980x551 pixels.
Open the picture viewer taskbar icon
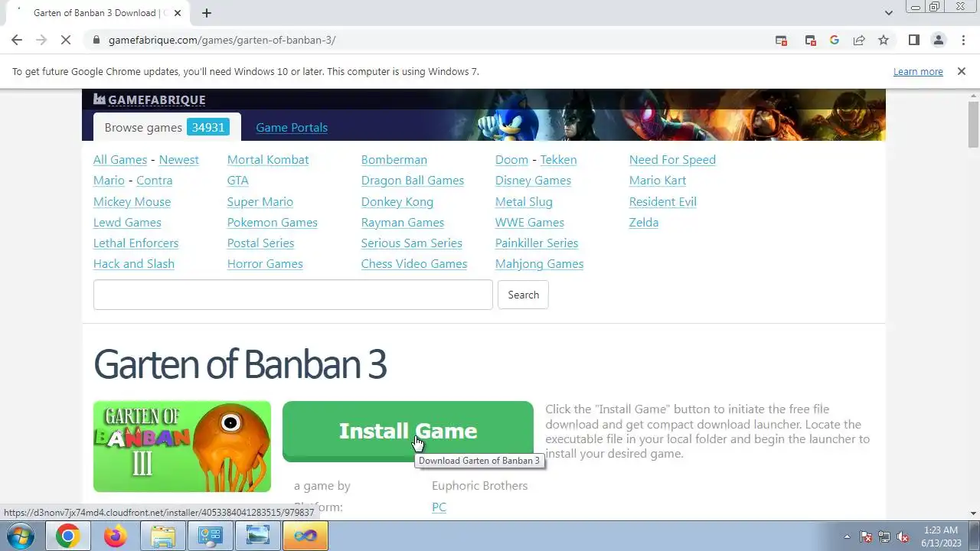point(258,536)
